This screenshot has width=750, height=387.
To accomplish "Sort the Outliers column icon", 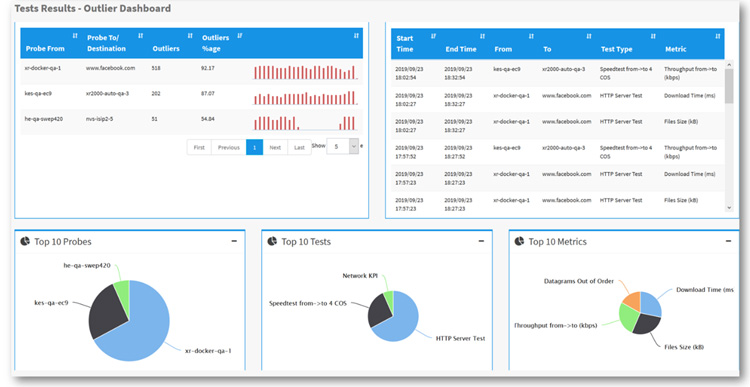I will (190, 36).
